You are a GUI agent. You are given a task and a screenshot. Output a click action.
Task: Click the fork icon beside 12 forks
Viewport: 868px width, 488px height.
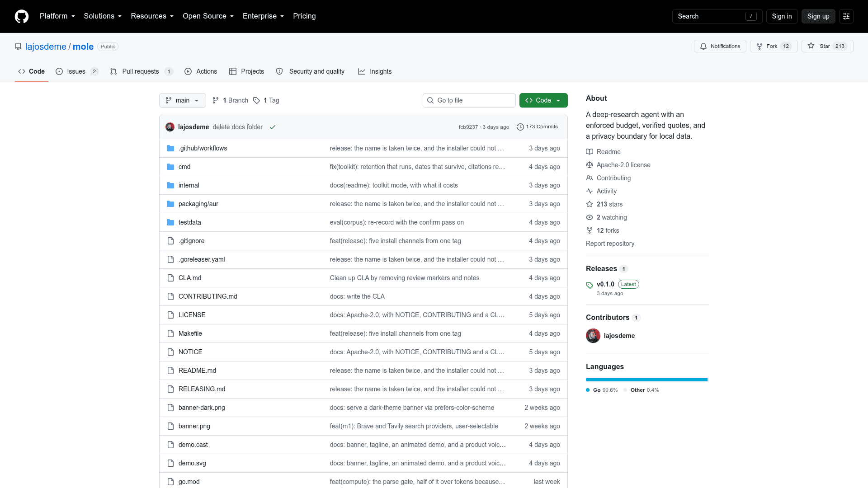pyautogui.click(x=590, y=230)
